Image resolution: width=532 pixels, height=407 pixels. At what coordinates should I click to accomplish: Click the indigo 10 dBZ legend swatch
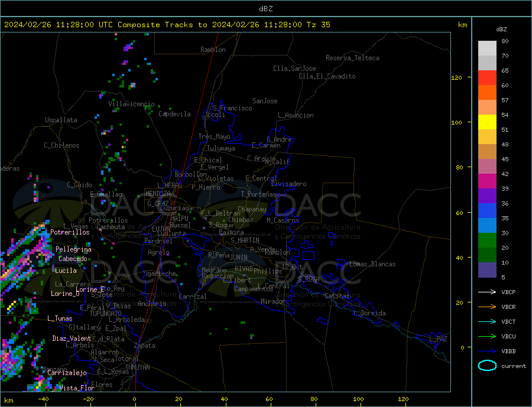pyautogui.click(x=487, y=269)
